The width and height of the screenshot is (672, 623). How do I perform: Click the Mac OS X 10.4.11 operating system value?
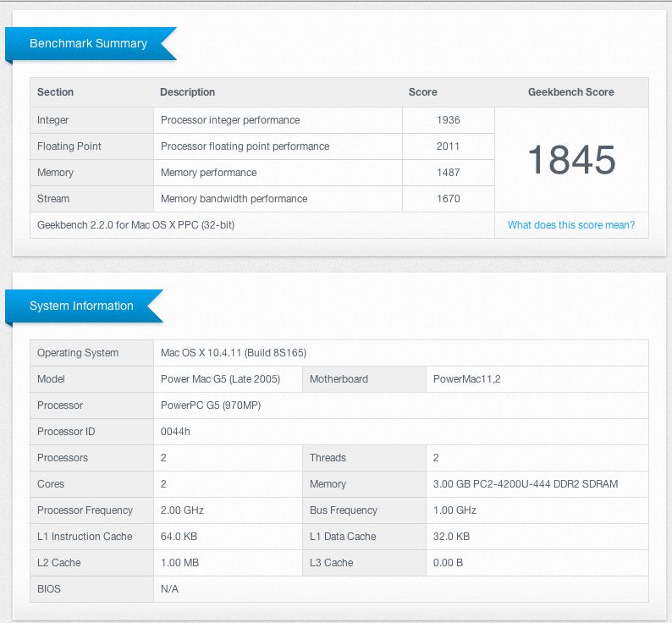[x=239, y=353]
